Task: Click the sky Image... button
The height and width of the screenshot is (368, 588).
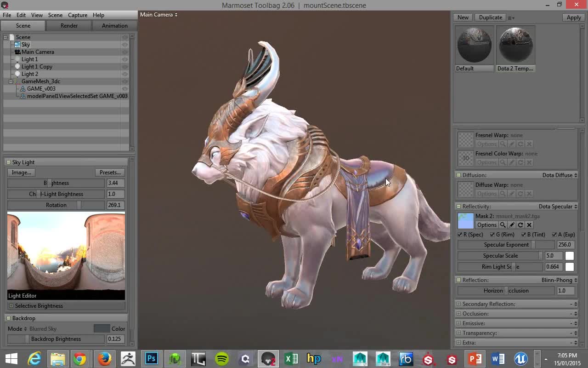Action: 21,172
